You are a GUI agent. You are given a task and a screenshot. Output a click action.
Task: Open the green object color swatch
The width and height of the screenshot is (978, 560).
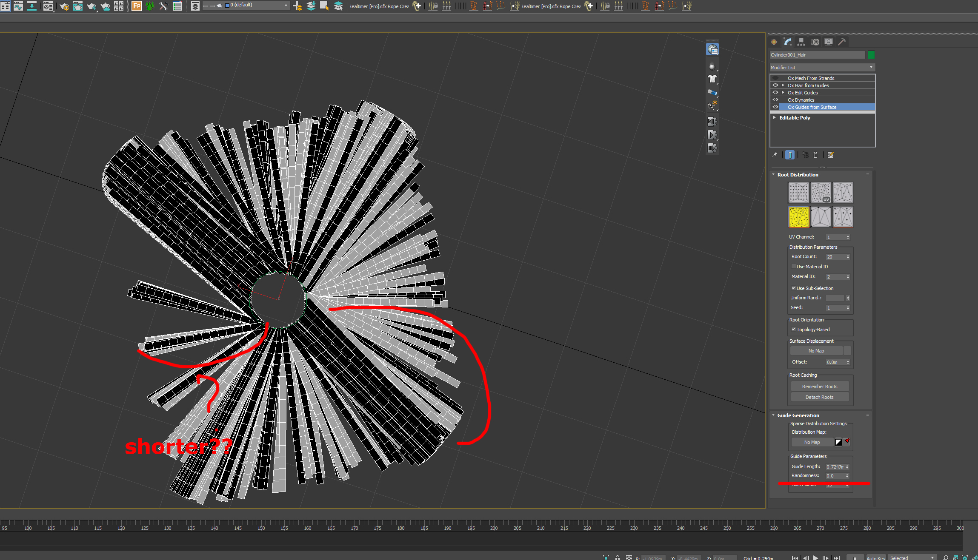pyautogui.click(x=871, y=55)
